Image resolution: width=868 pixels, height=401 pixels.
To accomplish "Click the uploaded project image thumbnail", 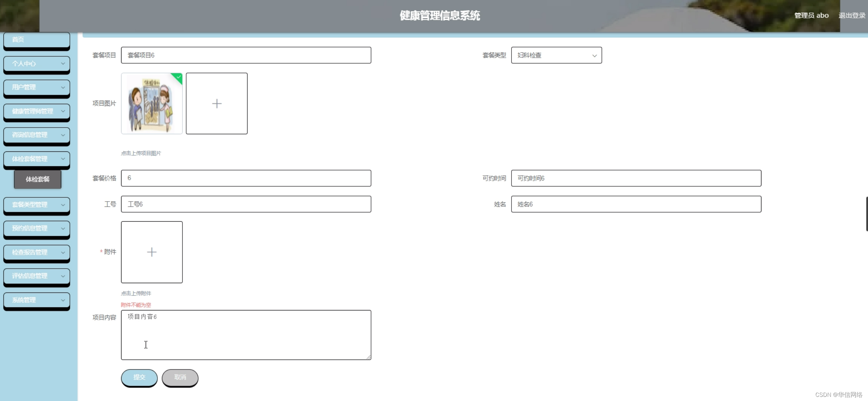I will click(x=152, y=103).
